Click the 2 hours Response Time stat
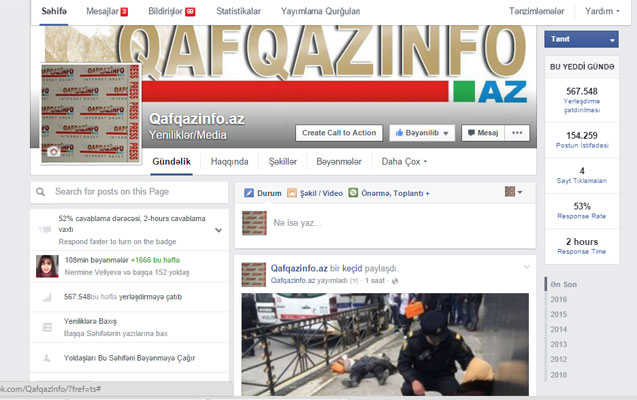 (x=582, y=246)
